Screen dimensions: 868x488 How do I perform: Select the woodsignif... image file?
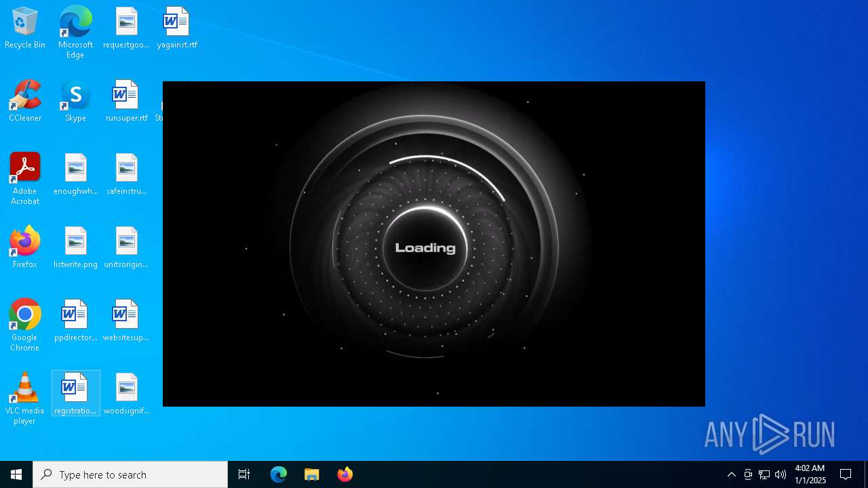[x=126, y=394]
